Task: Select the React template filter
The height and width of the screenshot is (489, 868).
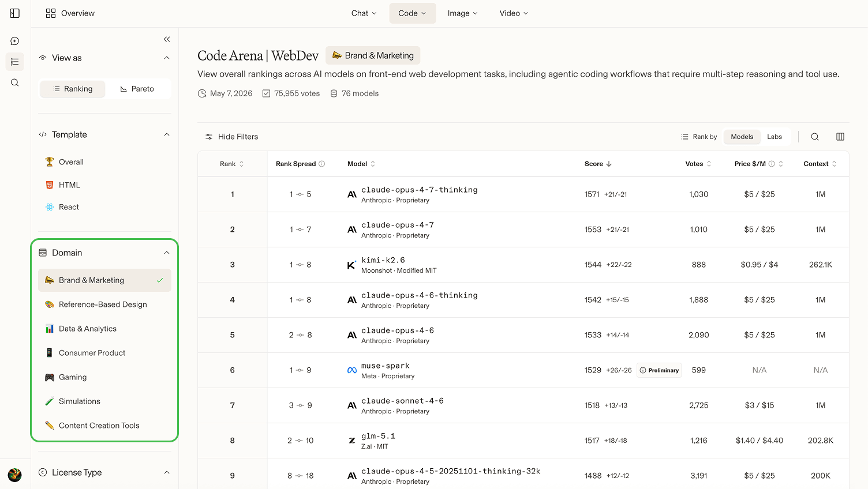Action: [x=104, y=207]
